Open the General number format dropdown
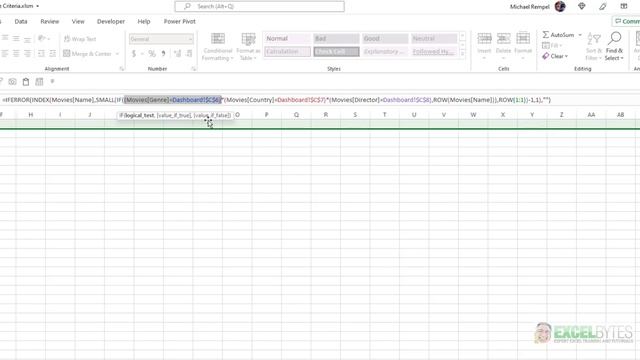Viewport: 640px width, 360px height. (x=161, y=39)
